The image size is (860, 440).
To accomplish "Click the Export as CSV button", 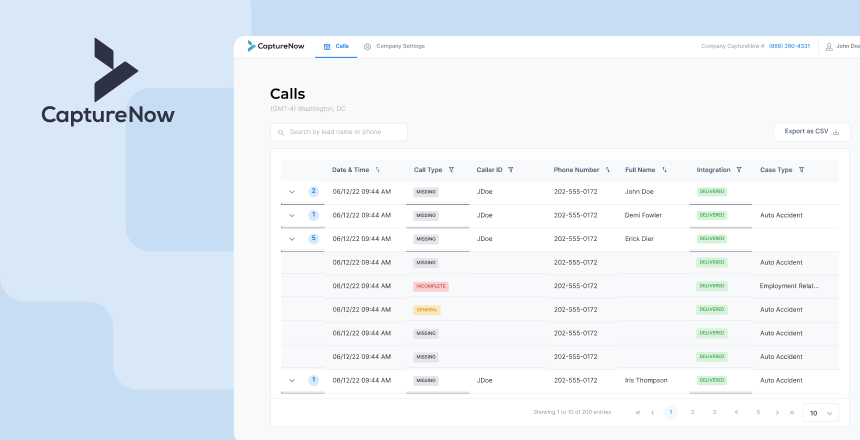I will pyautogui.click(x=811, y=132).
